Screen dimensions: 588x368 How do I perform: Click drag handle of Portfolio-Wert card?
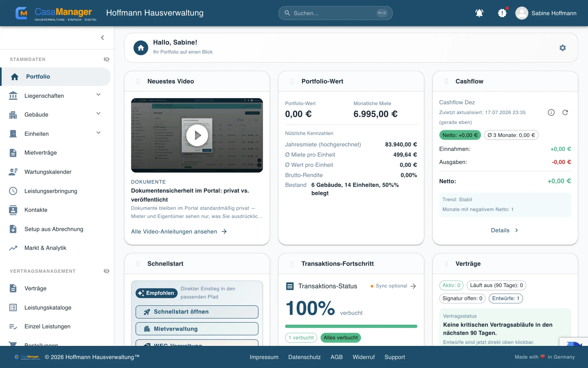[292, 81]
